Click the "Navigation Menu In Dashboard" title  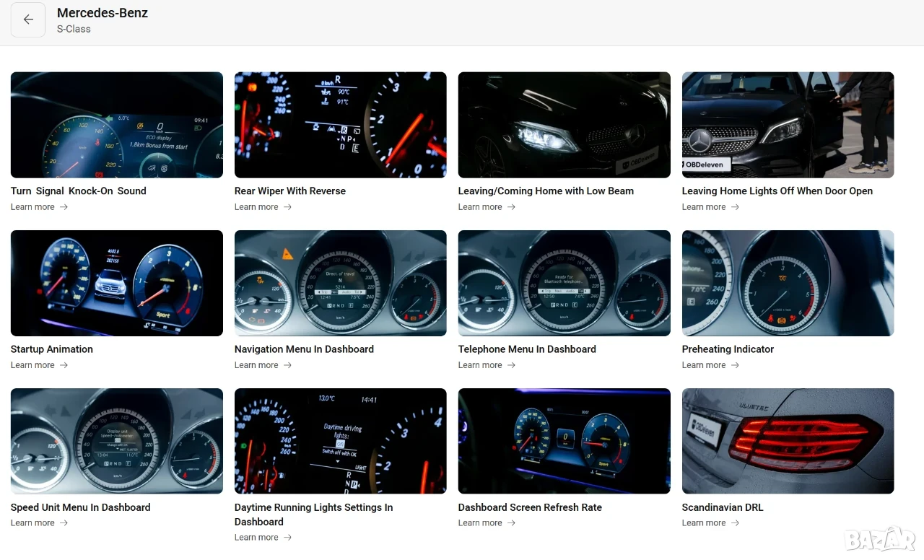point(304,349)
